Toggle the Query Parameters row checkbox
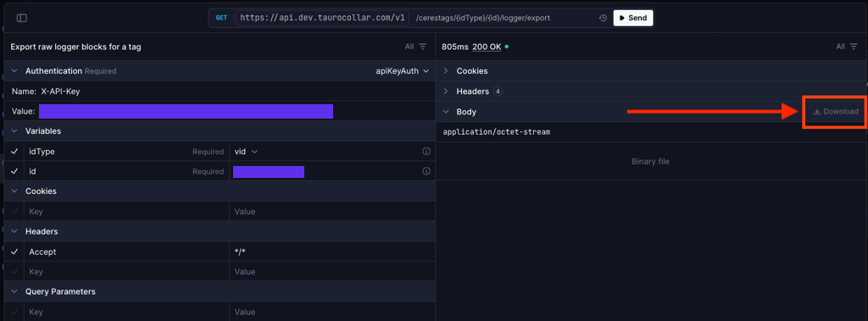 [14, 313]
